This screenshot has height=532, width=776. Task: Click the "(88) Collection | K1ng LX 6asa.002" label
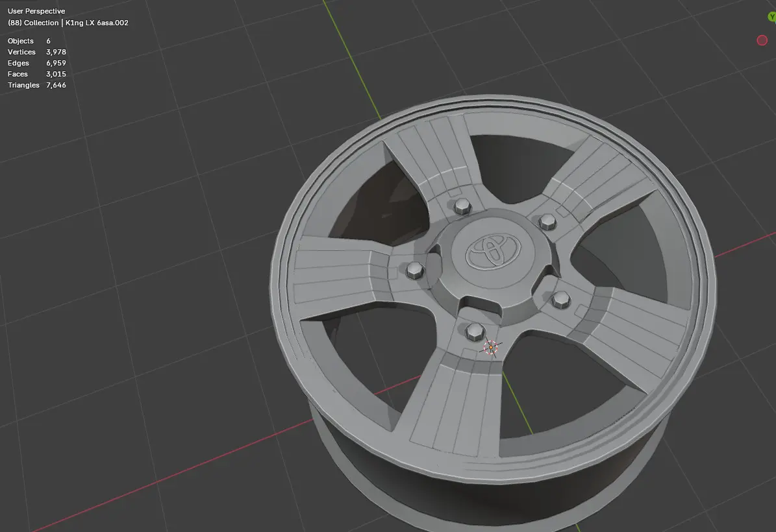68,23
